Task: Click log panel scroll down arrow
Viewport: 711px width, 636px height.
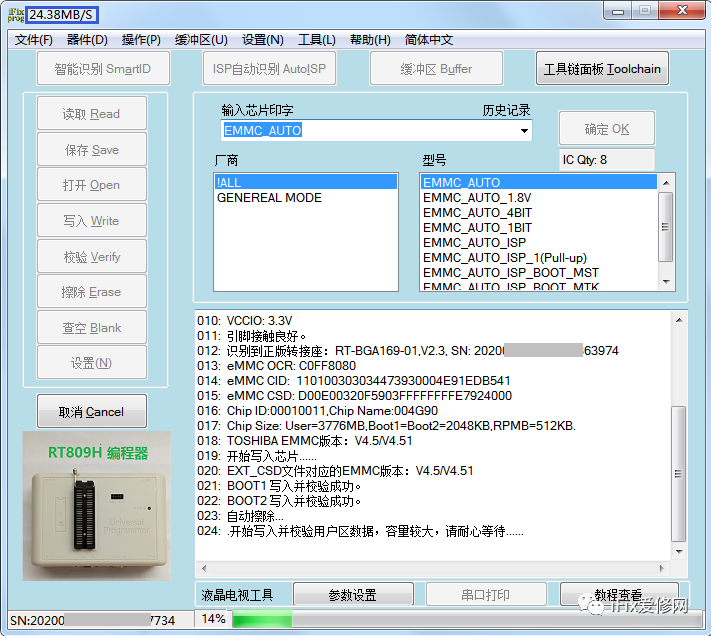Action: point(679,551)
